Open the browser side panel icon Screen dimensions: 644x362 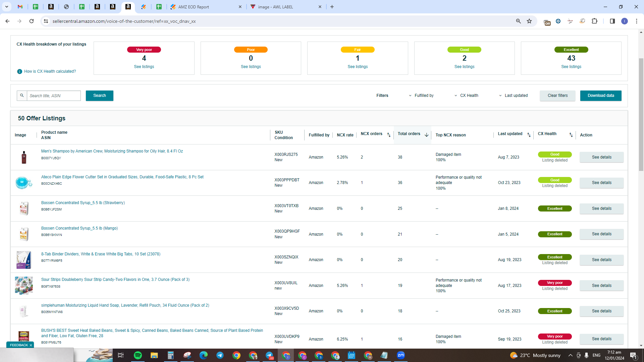click(612, 21)
